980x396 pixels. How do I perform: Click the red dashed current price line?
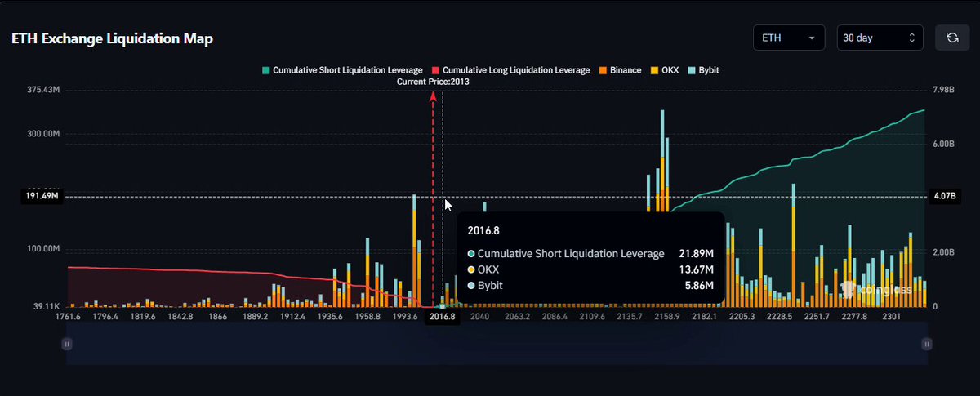[433, 200]
